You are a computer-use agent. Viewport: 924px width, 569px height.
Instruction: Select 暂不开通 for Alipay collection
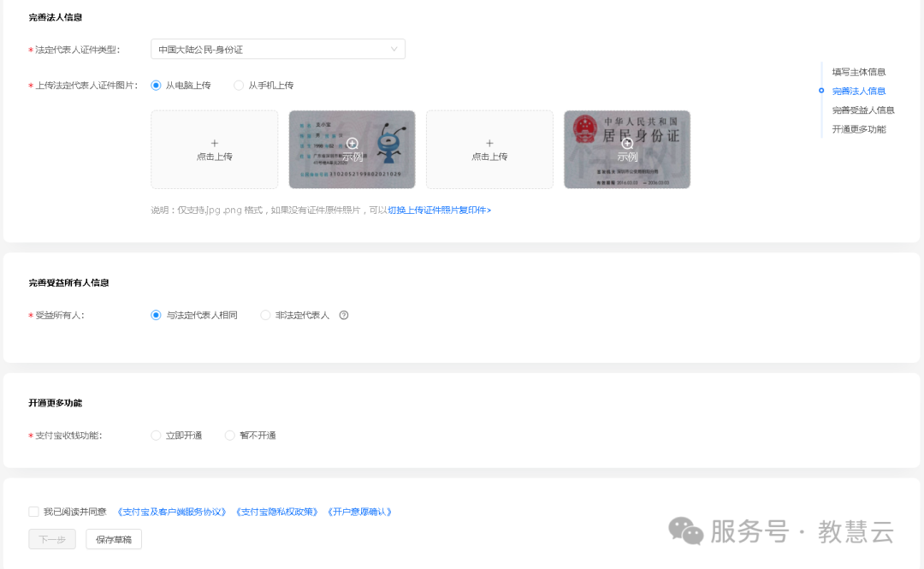(229, 436)
